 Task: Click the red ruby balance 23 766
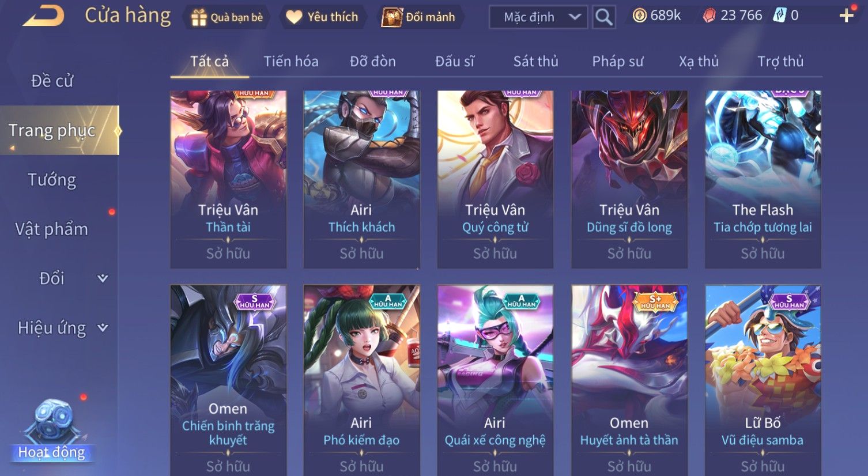pos(732,16)
